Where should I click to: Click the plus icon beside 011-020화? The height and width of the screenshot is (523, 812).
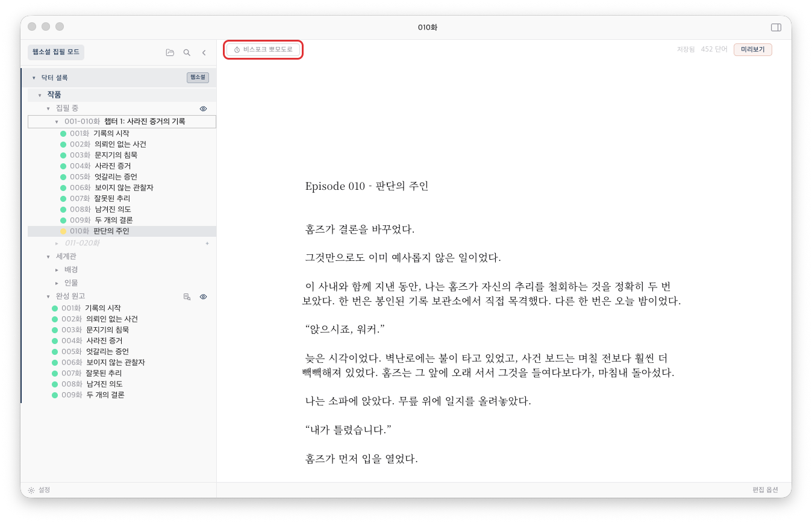(207, 243)
